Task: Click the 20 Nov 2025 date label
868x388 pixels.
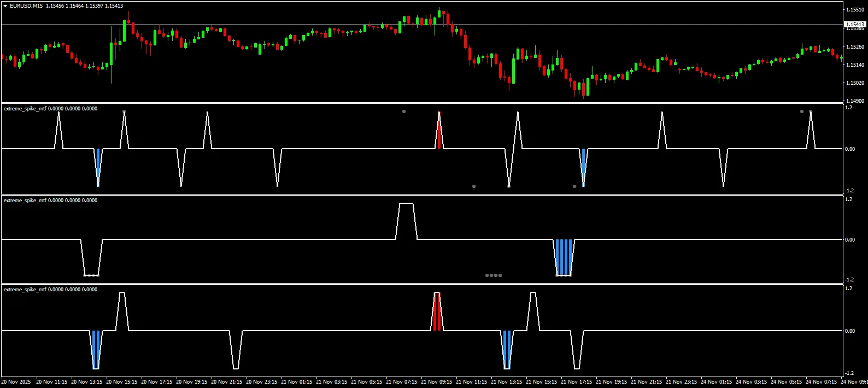Action: (16, 382)
